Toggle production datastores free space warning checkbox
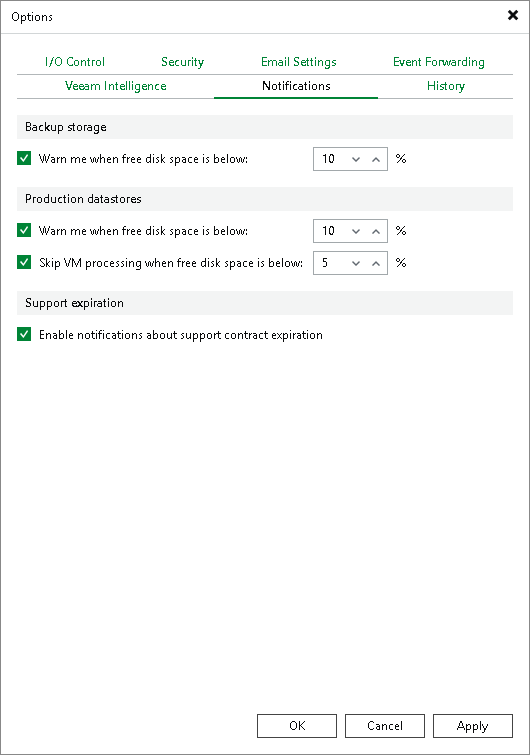 point(24,230)
